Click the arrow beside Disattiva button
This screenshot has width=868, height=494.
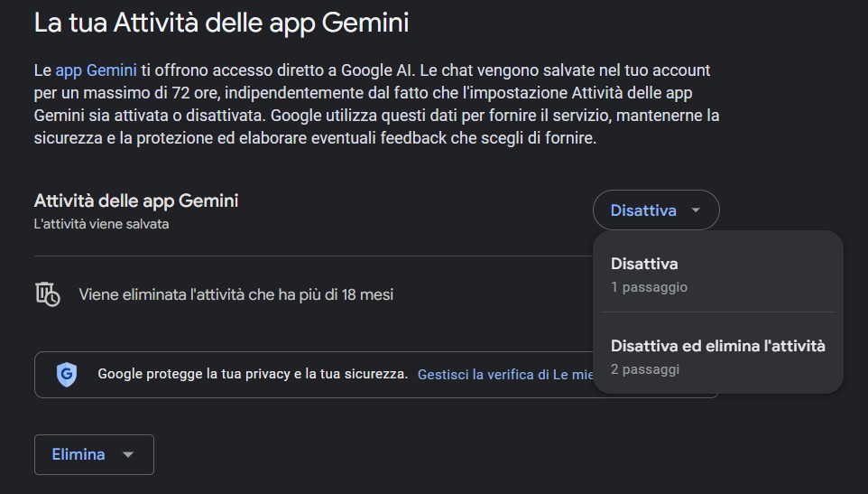coord(696,210)
